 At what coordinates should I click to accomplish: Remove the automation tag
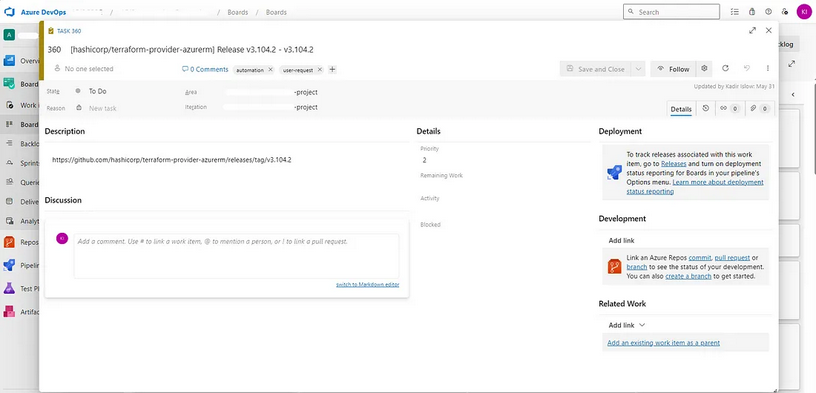click(270, 69)
